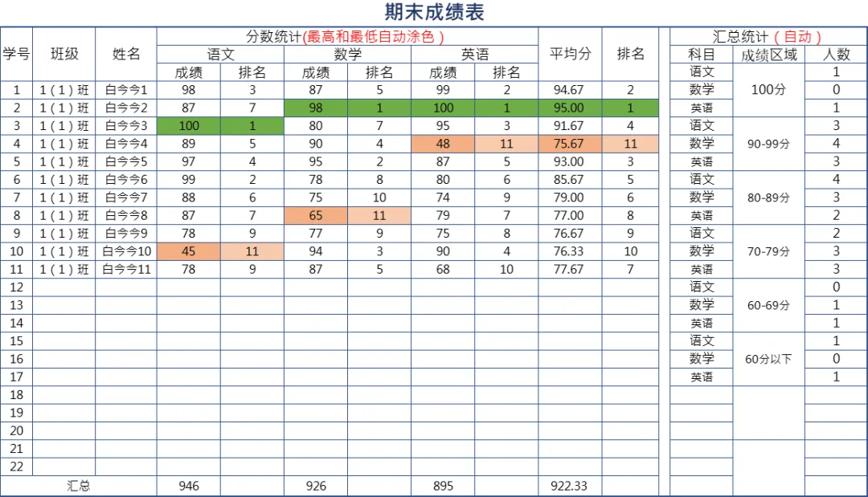Click the name cell 白今今8
This screenshot has height=497, width=868.
click(126, 216)
